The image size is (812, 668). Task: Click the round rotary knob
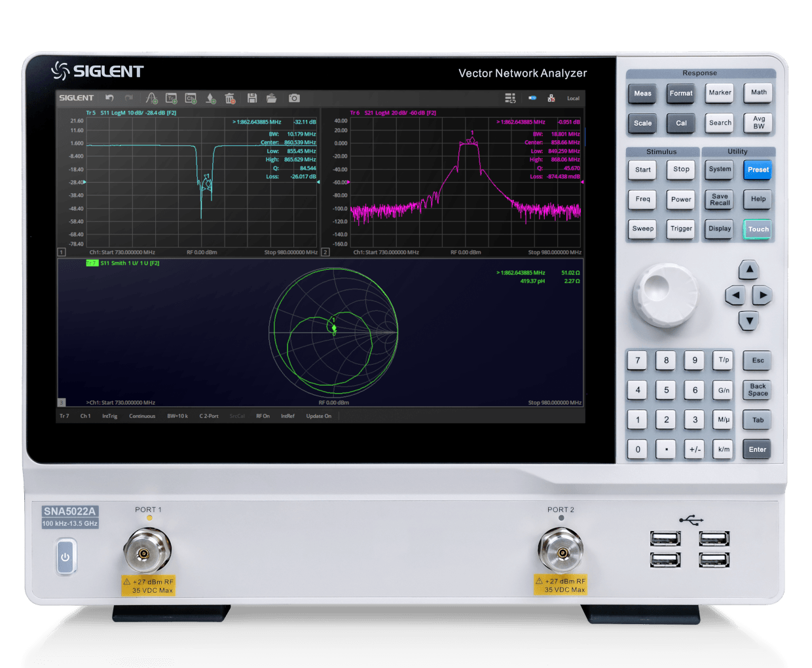coord(665,295)
